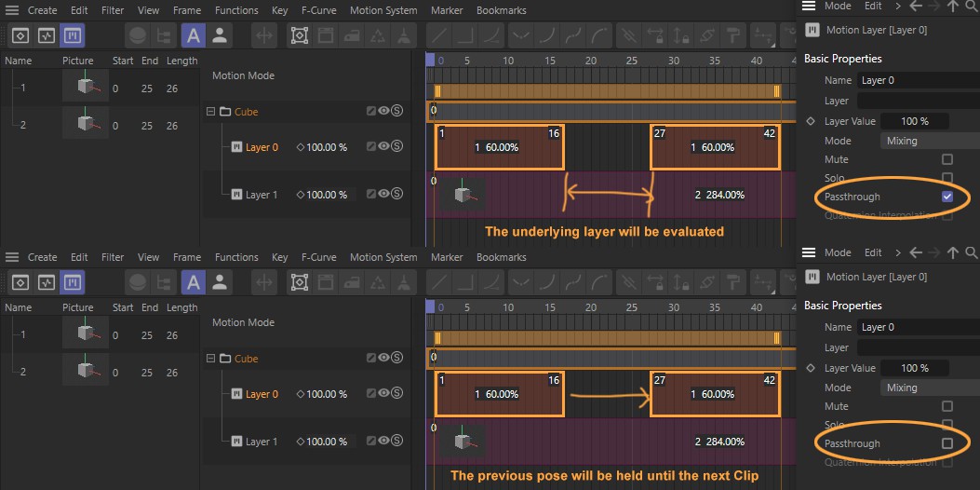The height and width of the screenshot is (490, 980).
Task: Click hamburger icon beside Mode in lower attribute panel
Action: pos(810,252)
